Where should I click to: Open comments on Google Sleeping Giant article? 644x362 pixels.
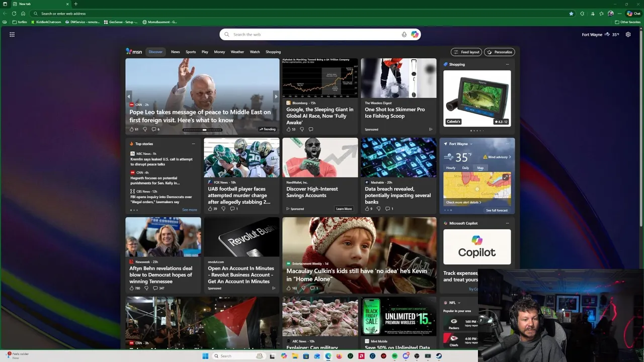click(310, 129)
